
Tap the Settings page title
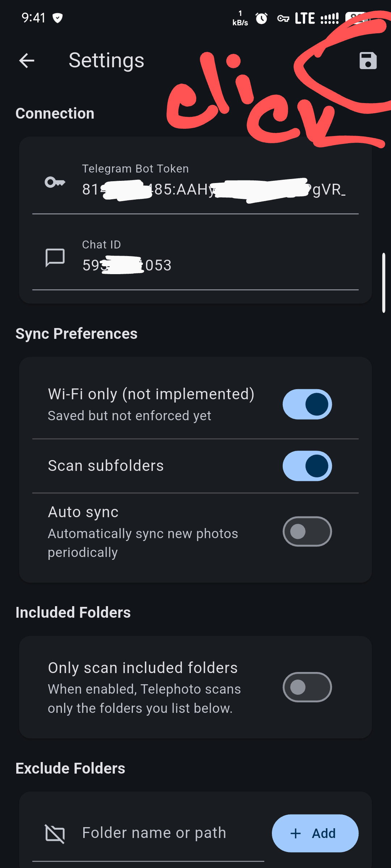click(x=106, y=60)
